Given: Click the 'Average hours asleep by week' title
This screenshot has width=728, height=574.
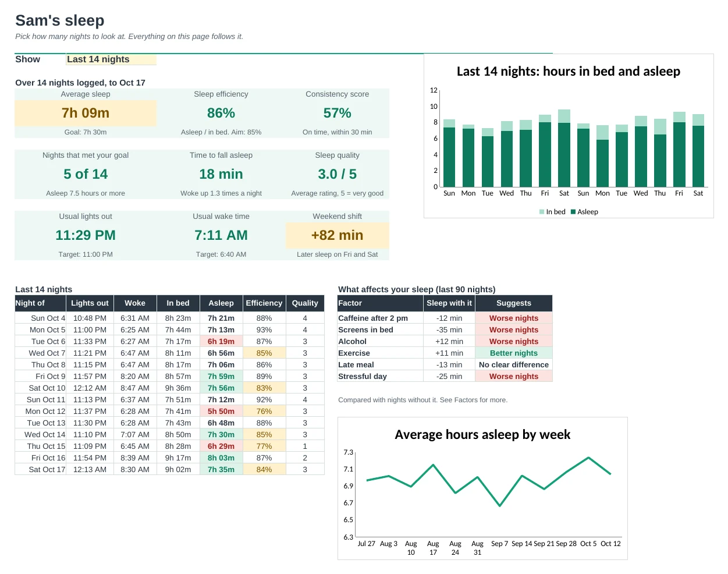Looking at the screenshot, I should coord(482,435).
